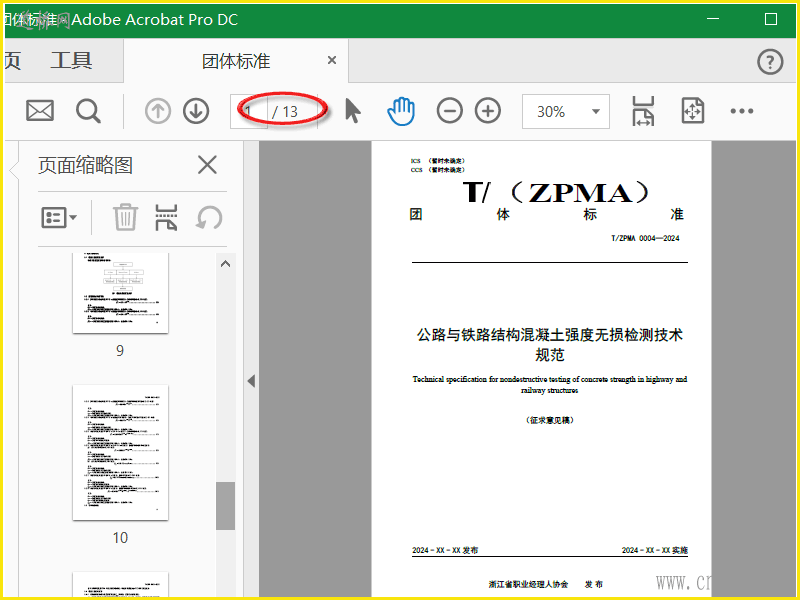Viewport: 800px width, 600px height.
Task: Go to previous page with up arrow
Action: coord(158,111)
